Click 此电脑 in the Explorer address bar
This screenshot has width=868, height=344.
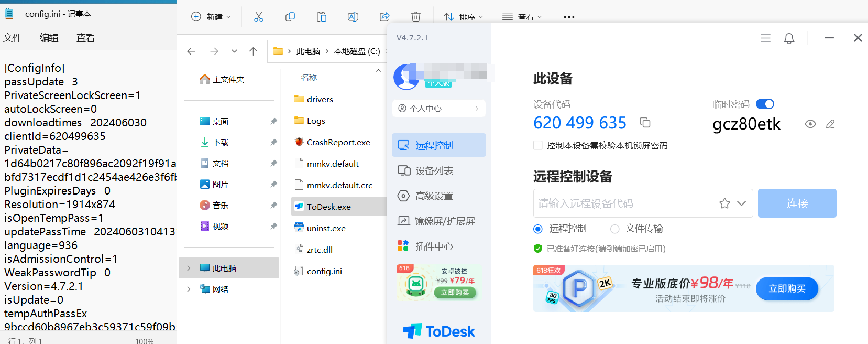coord(308,51)
